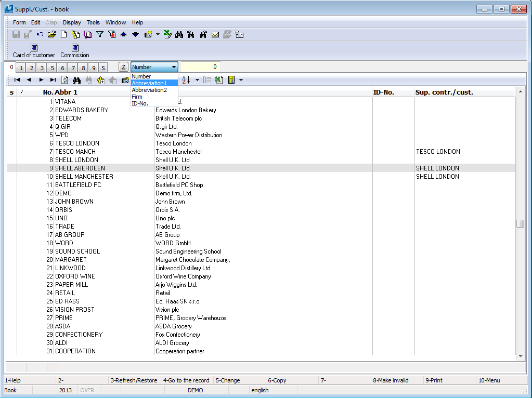Click the 9-Print function key label

(x=434, y=380)
